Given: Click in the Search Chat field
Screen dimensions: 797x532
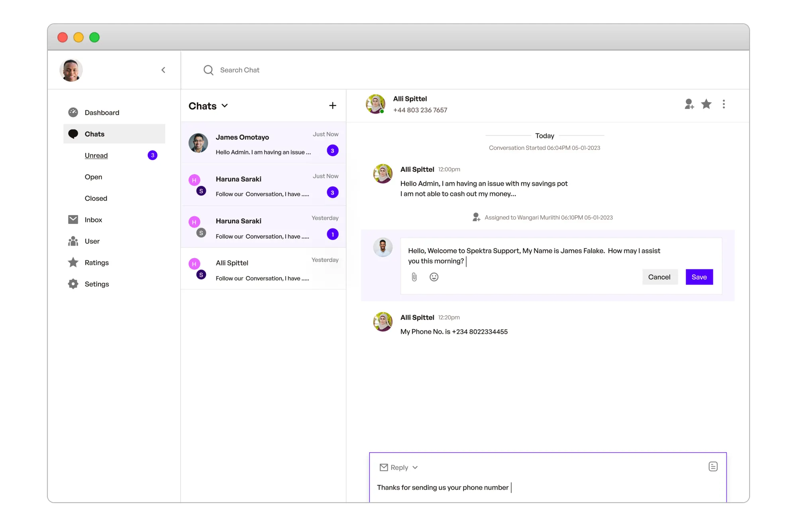Looking at the screenshot, I should (239, 70).
